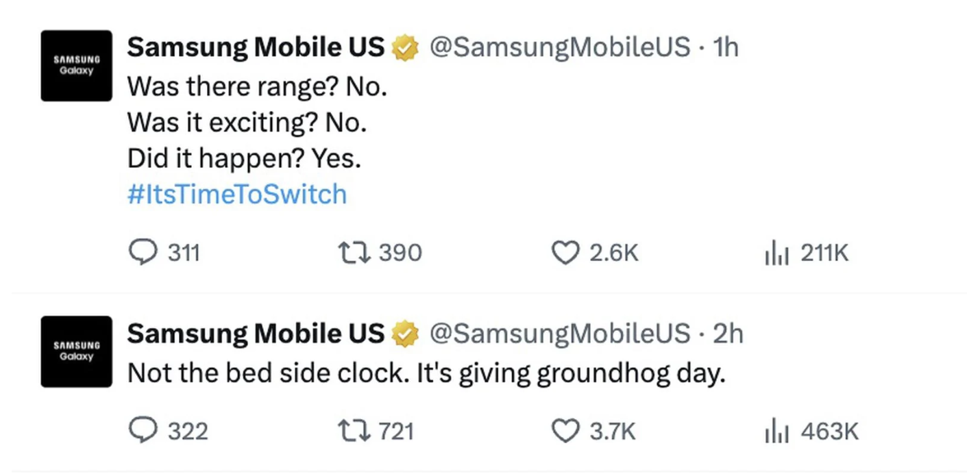
Task: Open Samsung Mobile US name on second tweet
Action: (x=256, y=333)
